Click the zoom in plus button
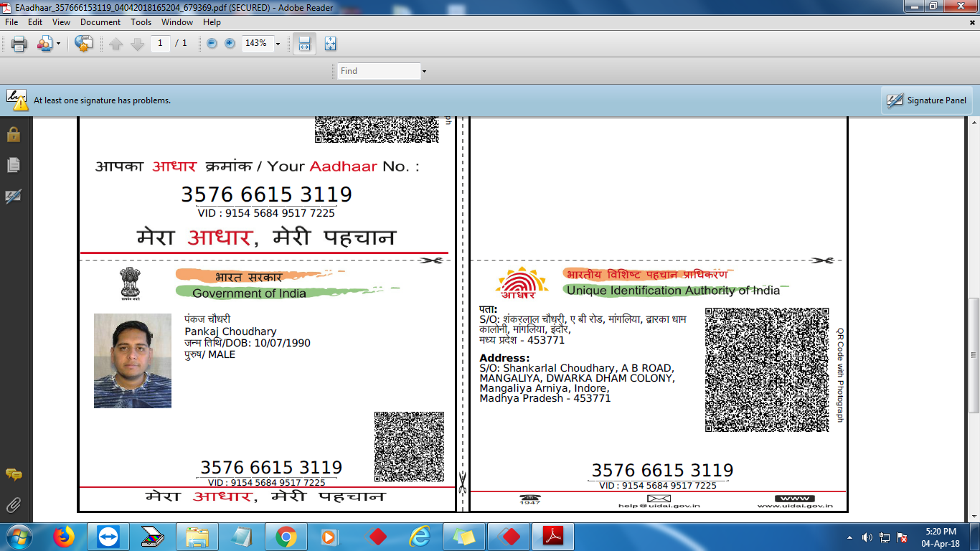This screenshot has height=551, width=980. [230, 44]
